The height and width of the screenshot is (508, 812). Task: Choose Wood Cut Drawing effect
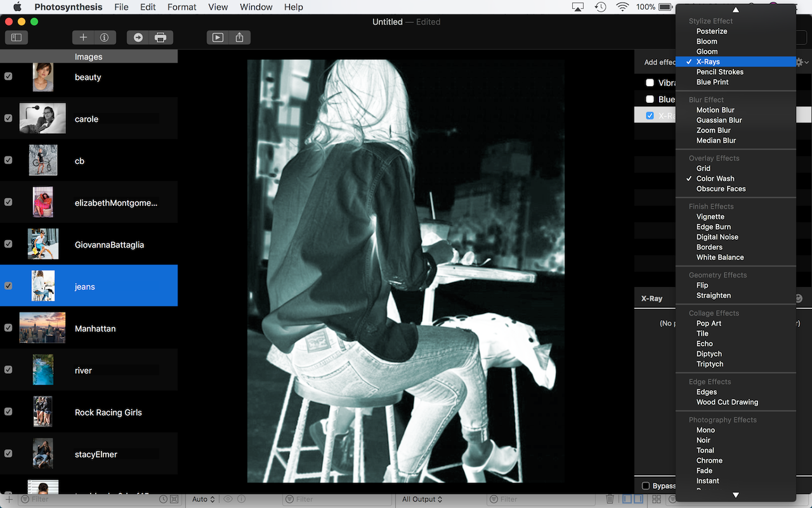736,402
